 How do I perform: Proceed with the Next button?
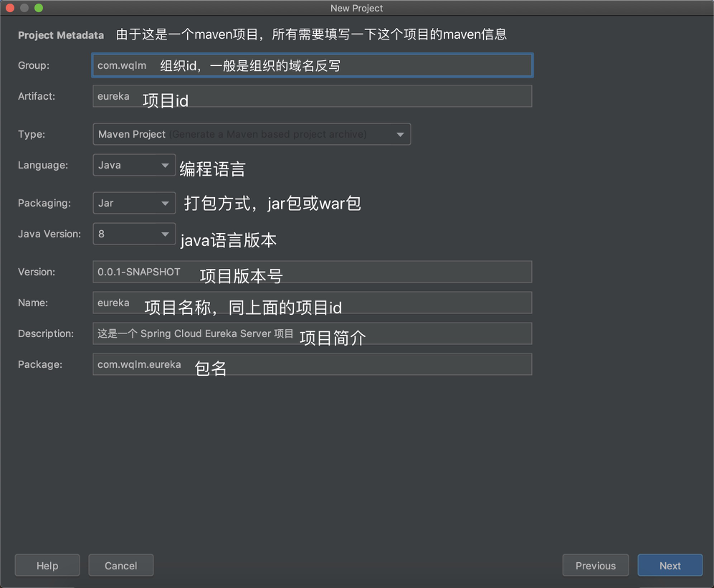click(x=670, y=565)
